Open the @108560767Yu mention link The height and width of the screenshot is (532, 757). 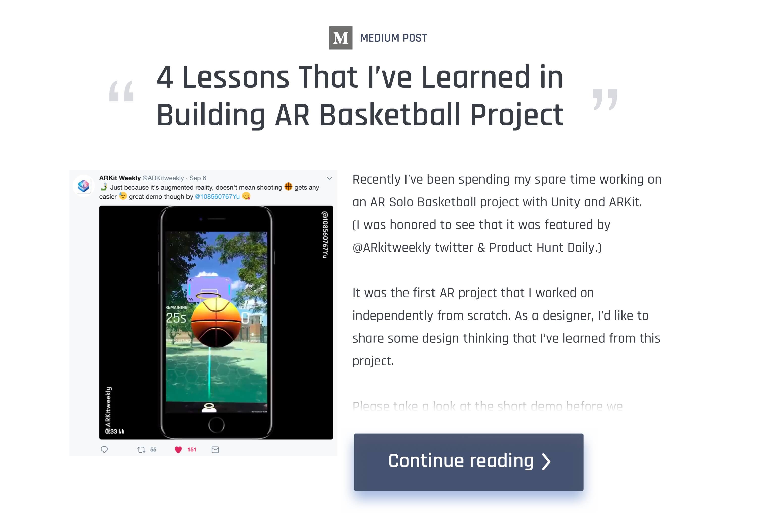tap(217, 197)
